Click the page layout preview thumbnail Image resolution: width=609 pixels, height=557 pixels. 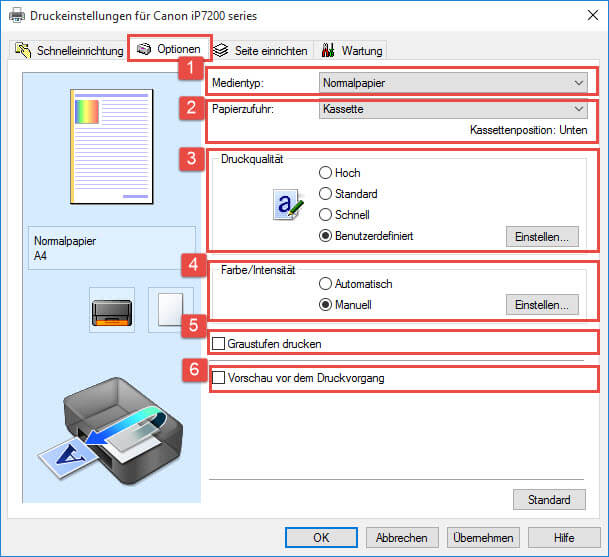tap(112, 146)
